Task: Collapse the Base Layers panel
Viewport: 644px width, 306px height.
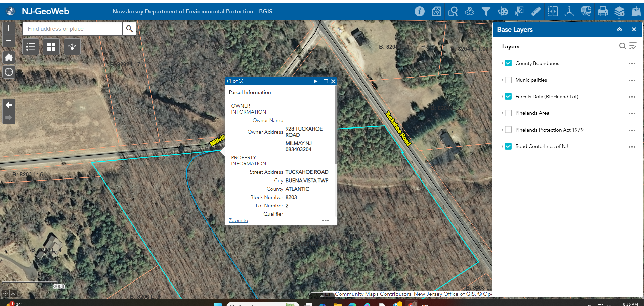Action: pyautogui.click(x=619, y=30)
